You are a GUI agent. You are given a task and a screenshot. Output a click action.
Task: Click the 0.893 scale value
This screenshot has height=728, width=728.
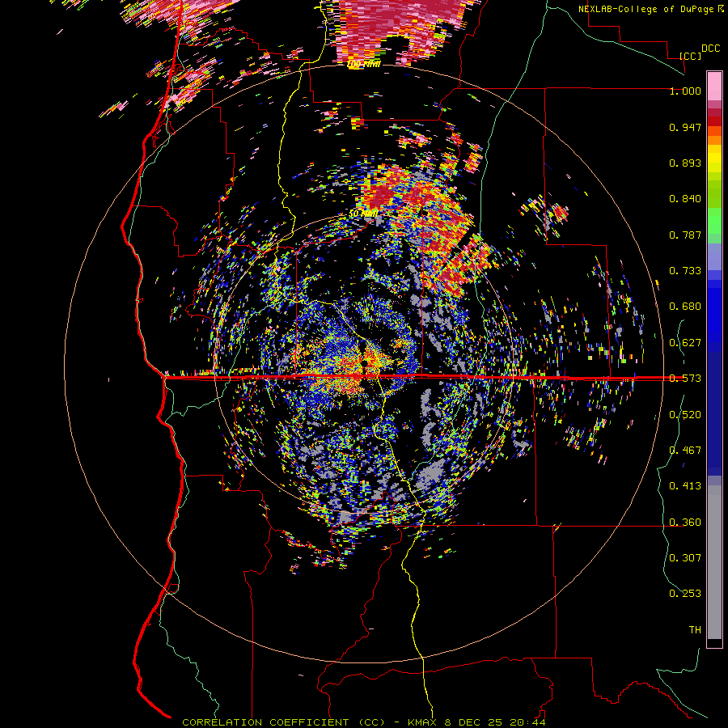click(685, 163)
